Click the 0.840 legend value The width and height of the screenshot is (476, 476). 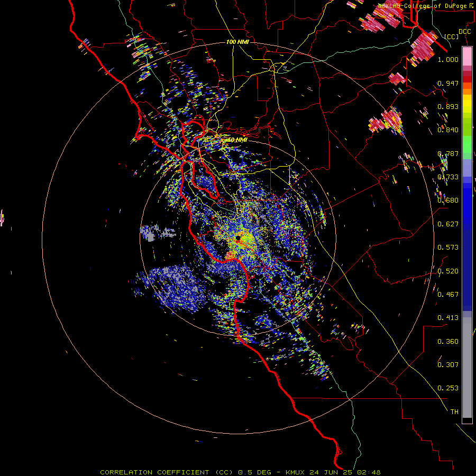click(x=448, y=130)
